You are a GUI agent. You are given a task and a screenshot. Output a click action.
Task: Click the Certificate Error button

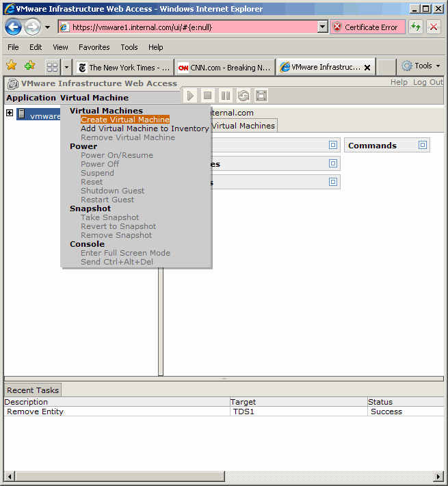point(367,27)
